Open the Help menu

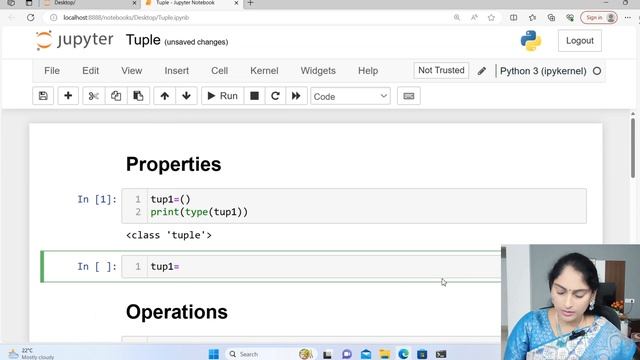[368, 71]
